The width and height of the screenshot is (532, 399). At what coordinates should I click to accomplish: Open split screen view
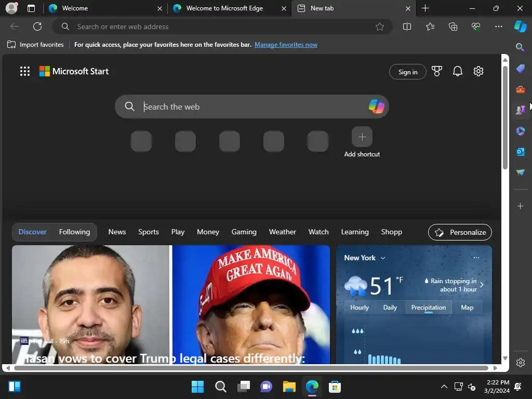click(407, 26)
